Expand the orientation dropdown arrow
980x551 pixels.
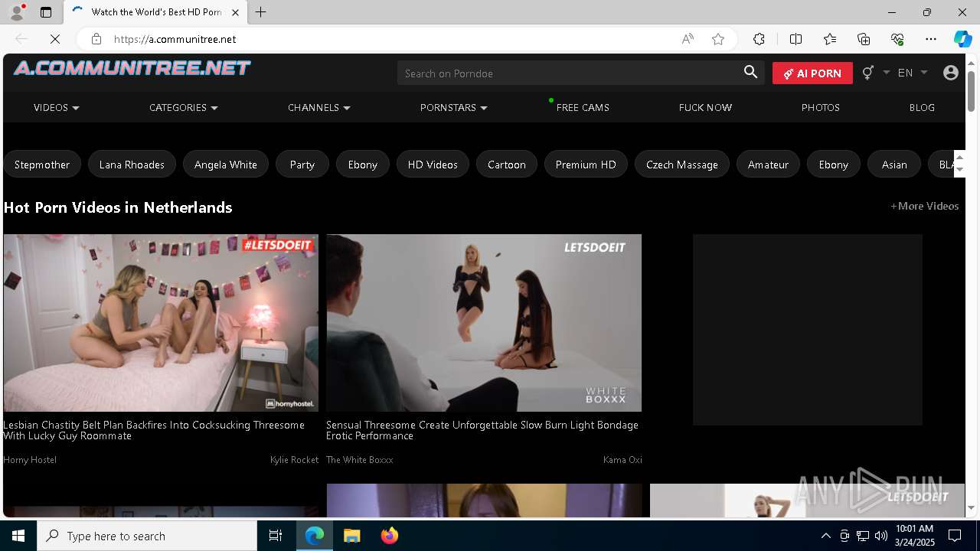click(887, 72)
